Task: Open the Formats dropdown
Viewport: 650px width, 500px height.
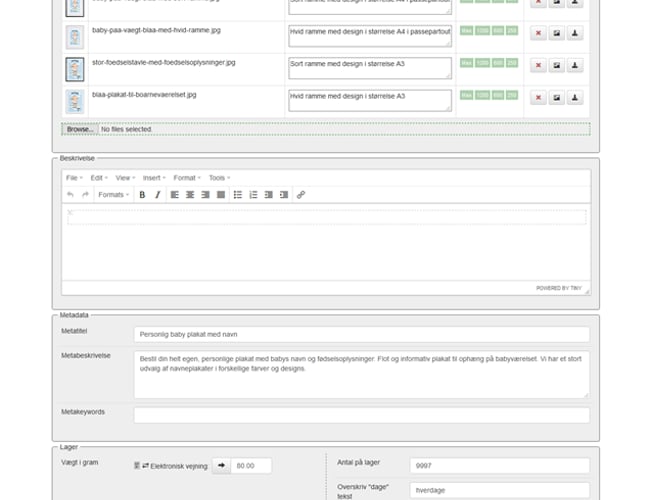Action: (113, 195)
